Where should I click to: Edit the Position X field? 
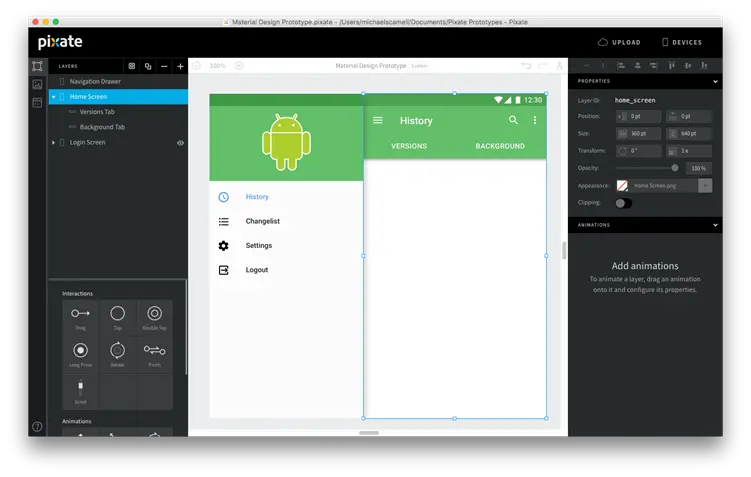pos(638,116)
